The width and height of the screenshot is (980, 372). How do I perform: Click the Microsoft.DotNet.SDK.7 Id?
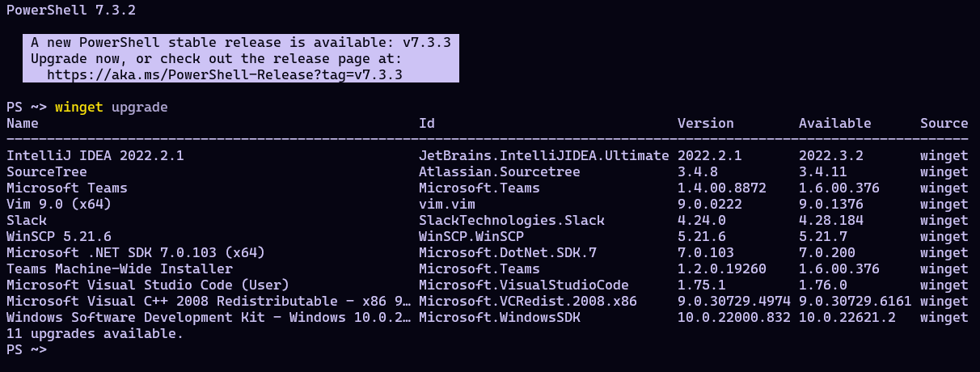(508, 252)
